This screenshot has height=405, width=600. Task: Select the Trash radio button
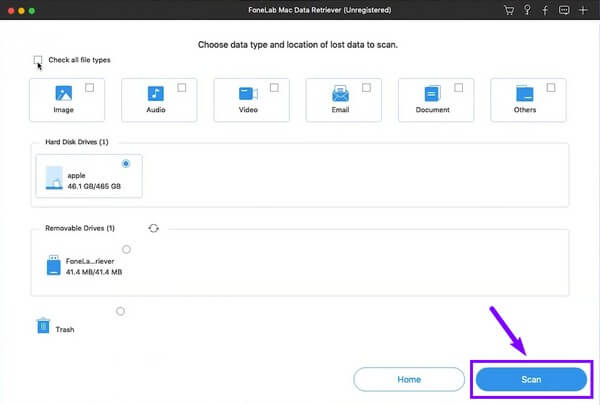tap(121, 311)
